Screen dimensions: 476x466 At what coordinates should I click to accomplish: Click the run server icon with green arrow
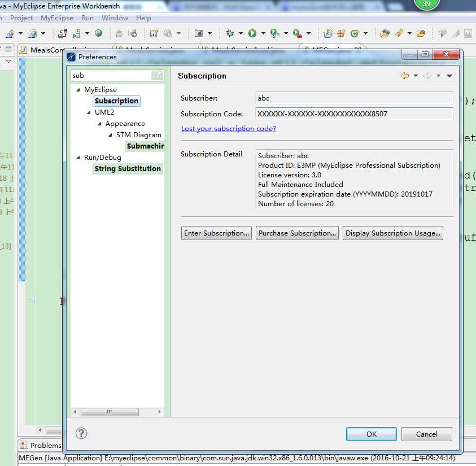coord(76,33)
